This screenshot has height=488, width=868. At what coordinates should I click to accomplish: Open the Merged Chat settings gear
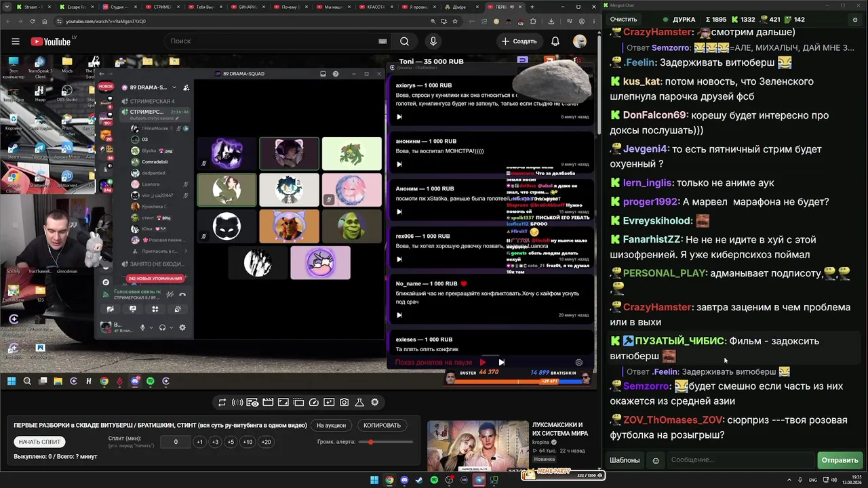click(x=856, y=20)
